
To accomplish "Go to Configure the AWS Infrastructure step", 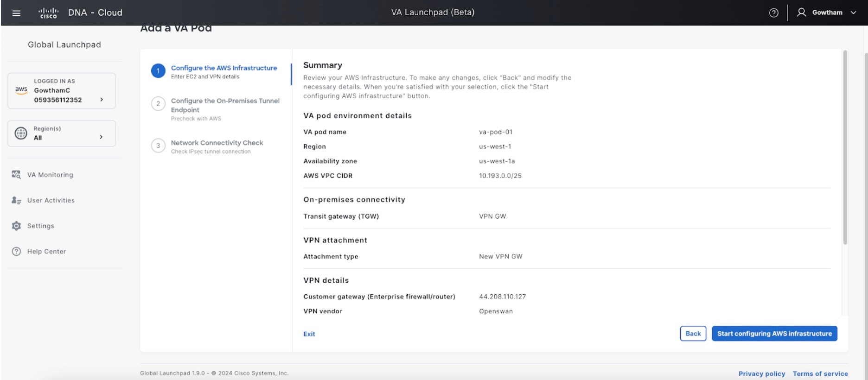I will point(224,68).
